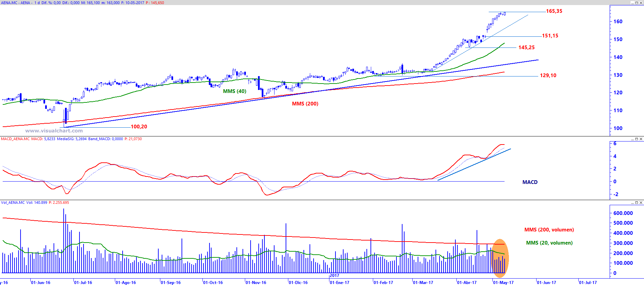Select the 151,15 price level label
The image size is (644, 285).
tap(550, 36)
